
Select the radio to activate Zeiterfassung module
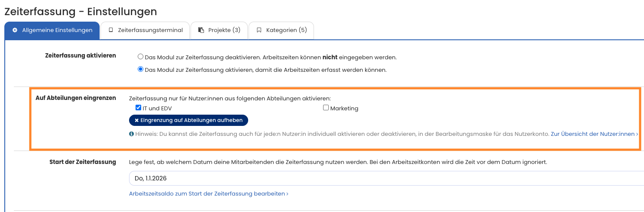140,69
